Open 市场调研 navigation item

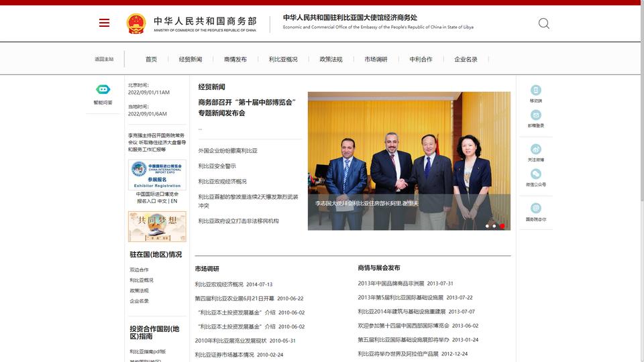pos(376,59)
